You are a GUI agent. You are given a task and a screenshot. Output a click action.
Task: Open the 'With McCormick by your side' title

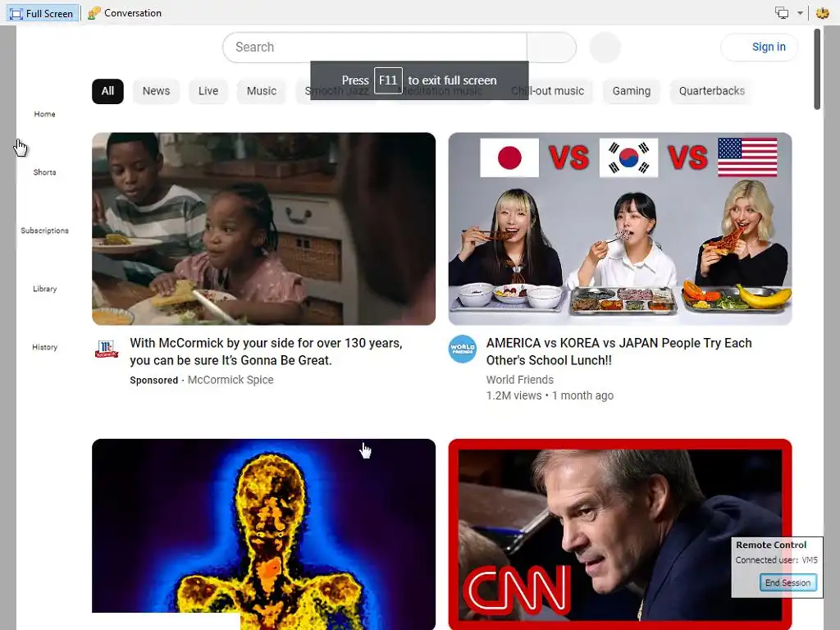pos(266,351)
